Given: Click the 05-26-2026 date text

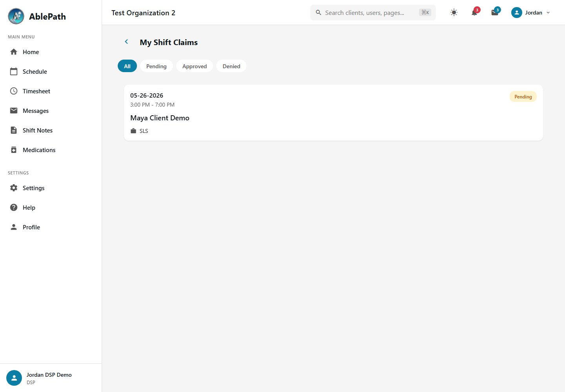Looking at the screenshot, I should coord(147,95).
